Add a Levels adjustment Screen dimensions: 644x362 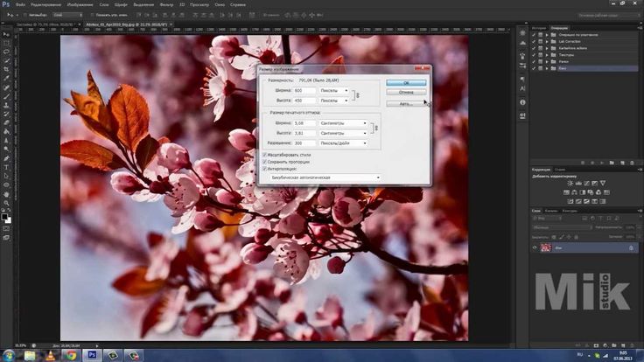(x=578, y=183)
